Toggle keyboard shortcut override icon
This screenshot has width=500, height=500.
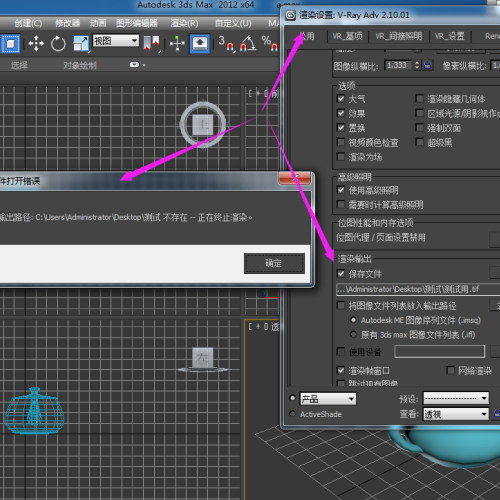(x=200, y=43)
